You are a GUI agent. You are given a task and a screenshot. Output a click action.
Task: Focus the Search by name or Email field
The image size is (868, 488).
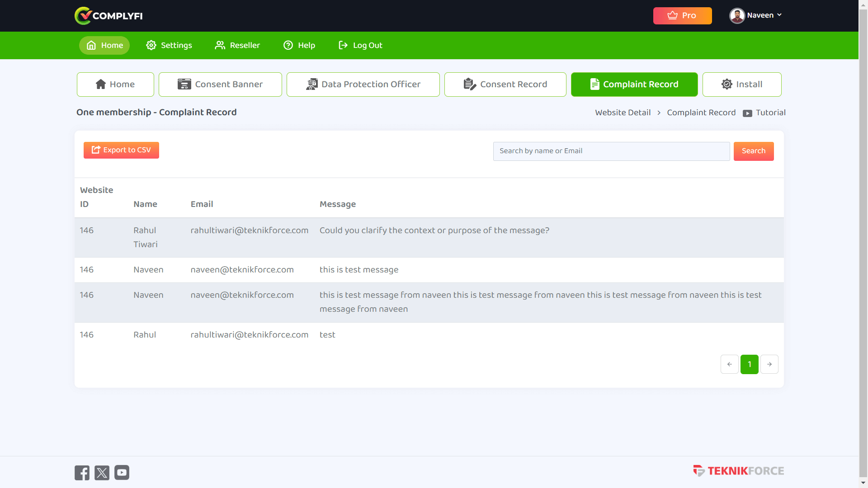pyautogui.click(x=611, y=151)
